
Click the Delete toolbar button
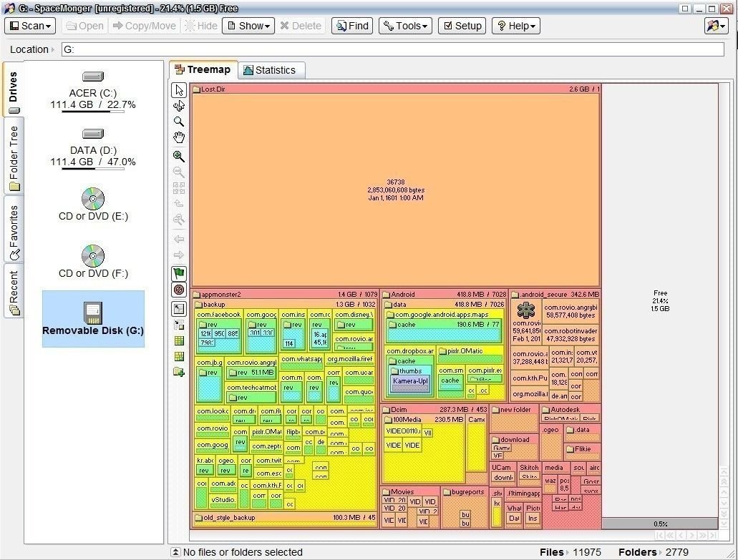[301, 26]
